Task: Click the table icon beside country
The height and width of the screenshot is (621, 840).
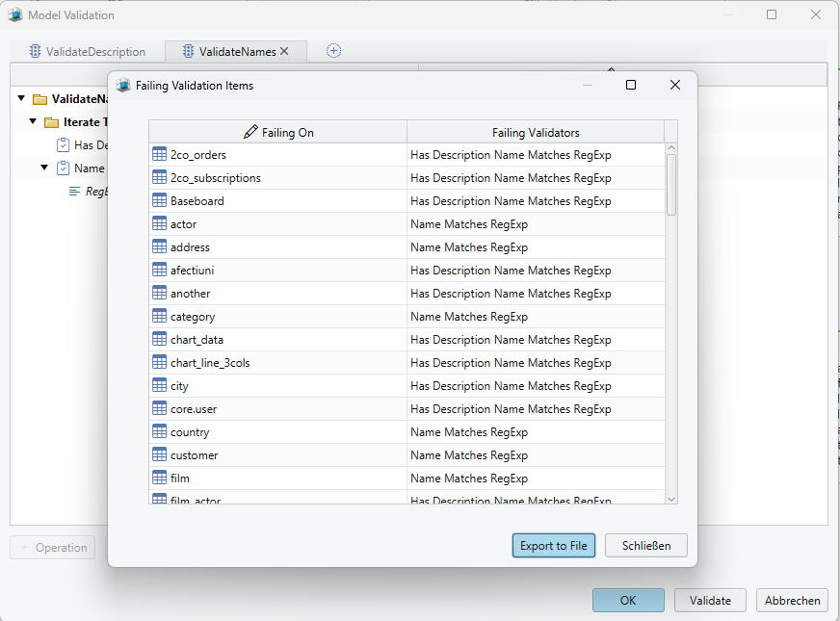Action: [159, 431]
